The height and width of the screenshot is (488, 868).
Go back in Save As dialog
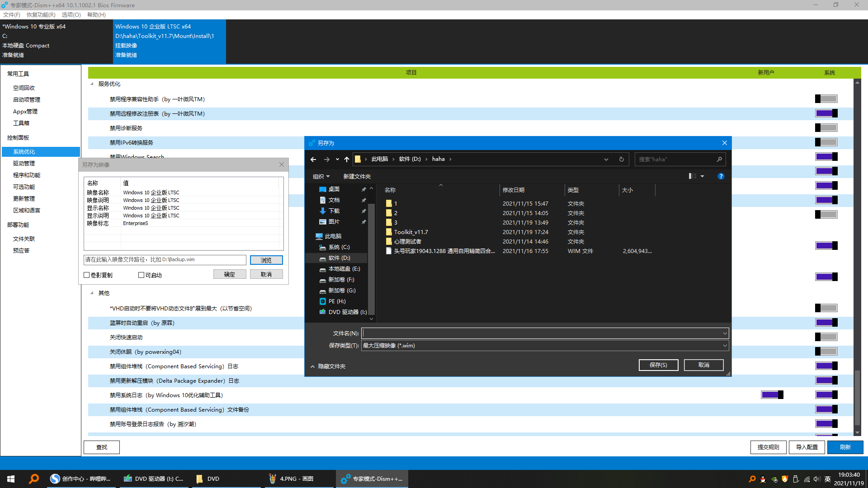[x=313, y=159]
